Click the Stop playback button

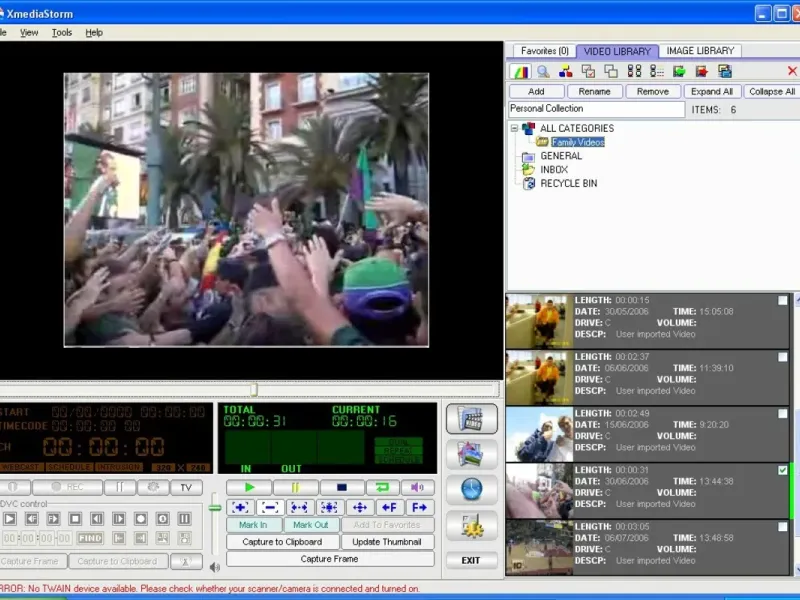point(343,488)
